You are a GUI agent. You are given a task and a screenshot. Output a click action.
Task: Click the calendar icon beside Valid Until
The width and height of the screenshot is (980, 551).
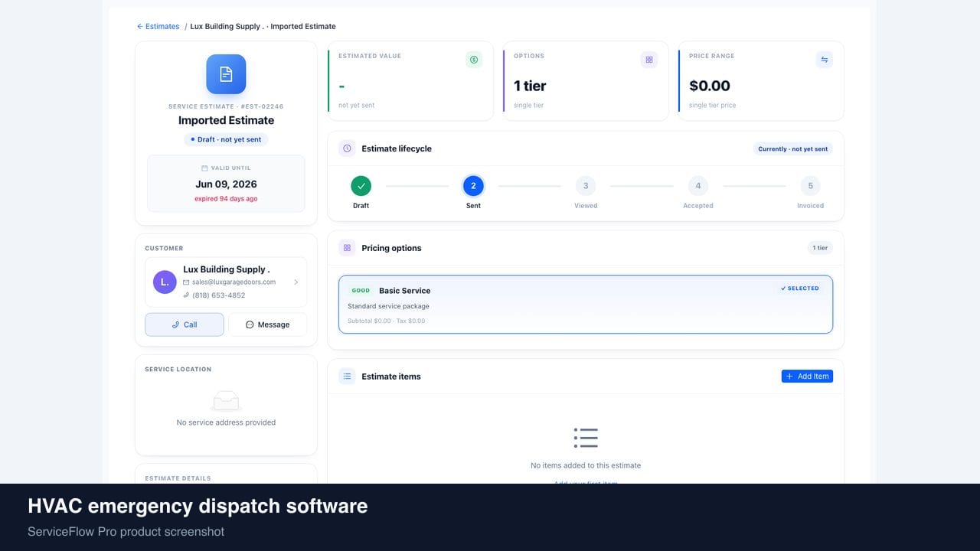(x=204, y=168)
